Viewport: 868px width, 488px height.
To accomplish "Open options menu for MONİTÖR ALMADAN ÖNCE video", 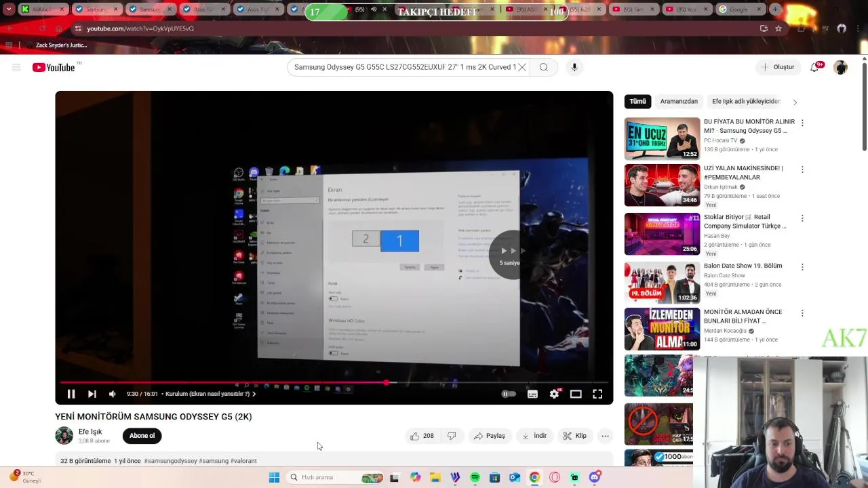I will (x=802, y=313).
